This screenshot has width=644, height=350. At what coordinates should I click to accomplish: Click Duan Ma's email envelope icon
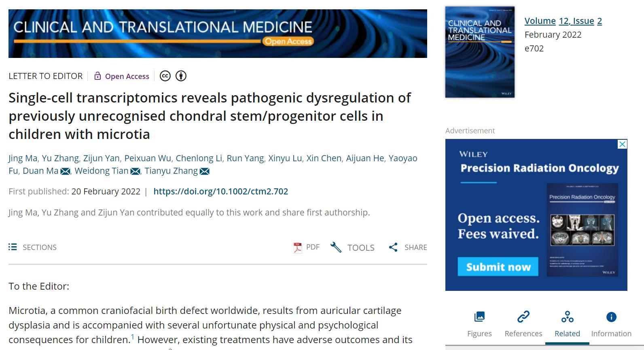tap(65, 171)
